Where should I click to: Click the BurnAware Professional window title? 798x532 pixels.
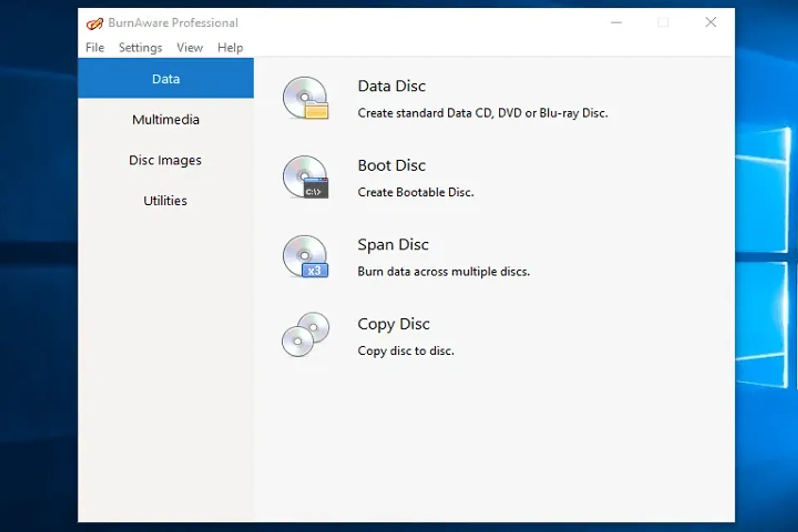(173, 23)
